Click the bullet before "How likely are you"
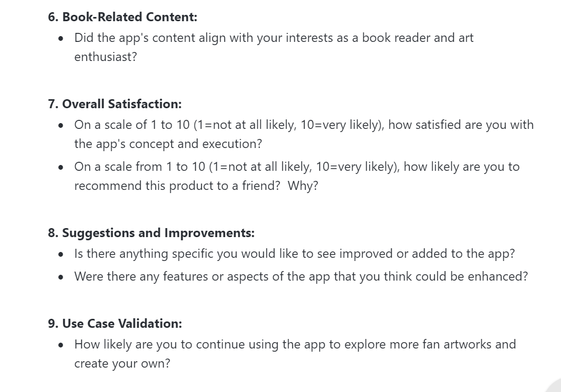The image size is (561, 392). (x=61, y=345)
